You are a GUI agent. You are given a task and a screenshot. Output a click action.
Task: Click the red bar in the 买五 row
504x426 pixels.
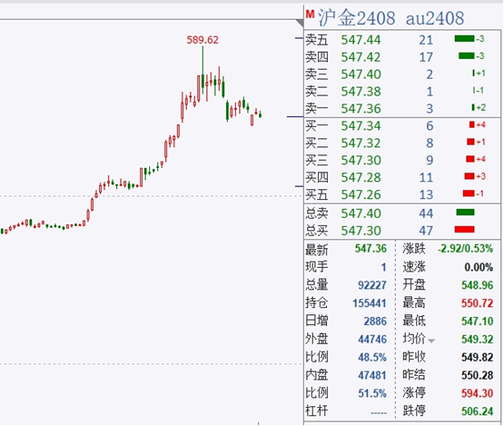(x=469, y=193)
